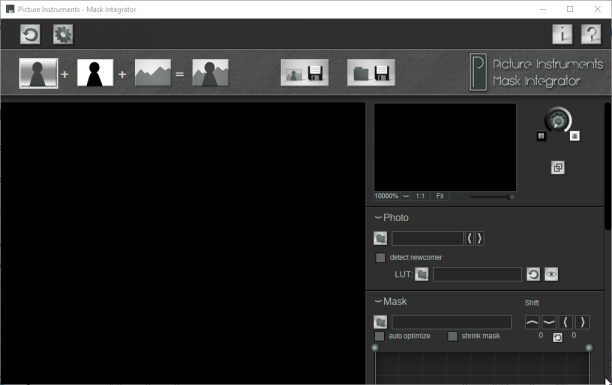Viewport: 612px width, 385px height.
Task: Open the zoom percentage dropdown arrow
Action: click(x=406, y=196)
